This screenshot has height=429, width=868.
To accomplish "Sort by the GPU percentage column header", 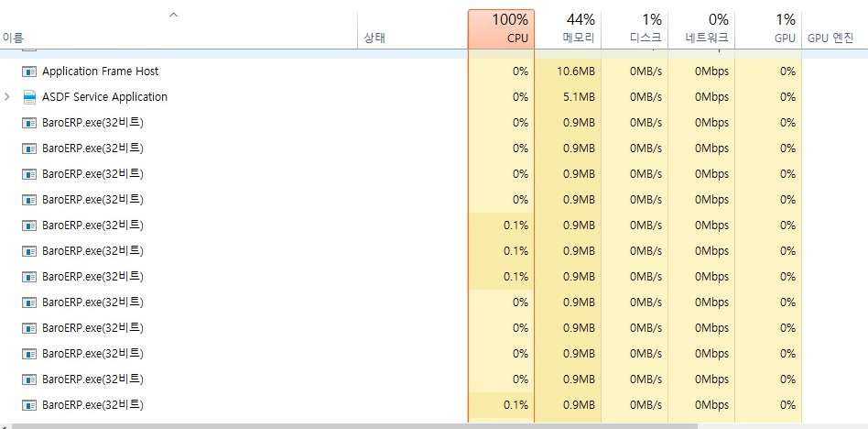I will (x=768, y=28).
